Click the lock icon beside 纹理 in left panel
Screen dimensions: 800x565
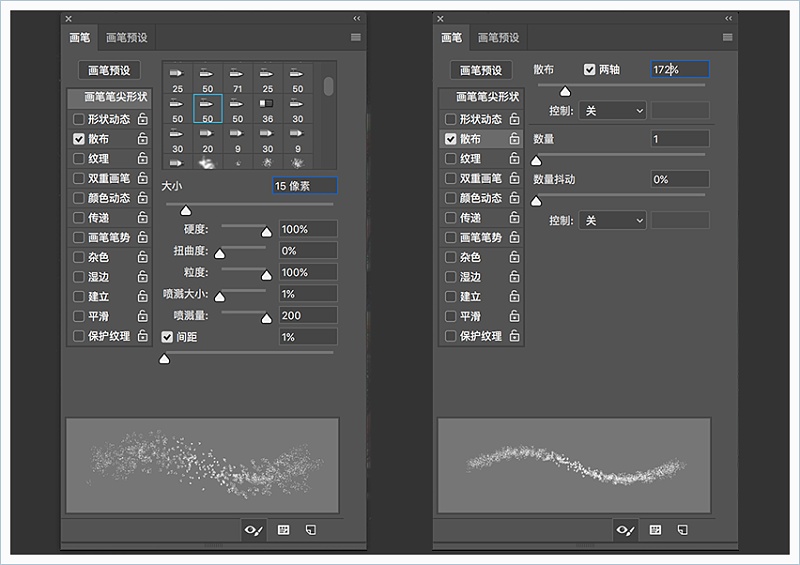(143, 159)
